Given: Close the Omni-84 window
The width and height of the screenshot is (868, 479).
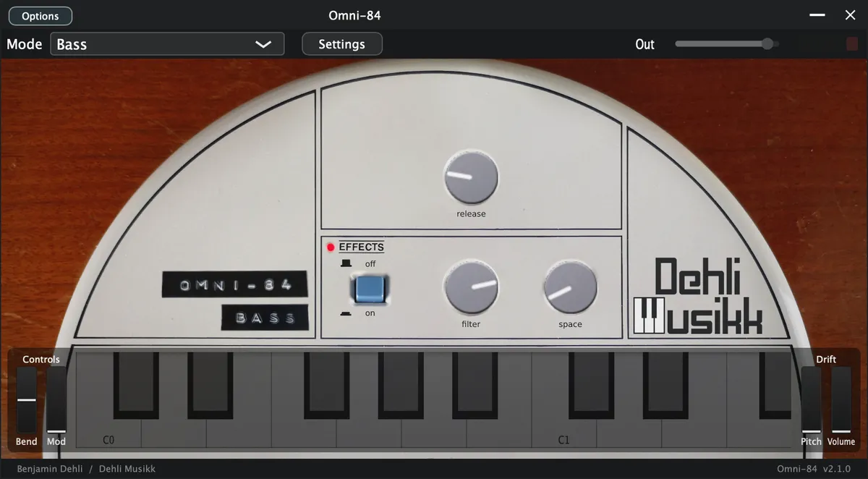Looking at the screenshot, I should (851, 15).
